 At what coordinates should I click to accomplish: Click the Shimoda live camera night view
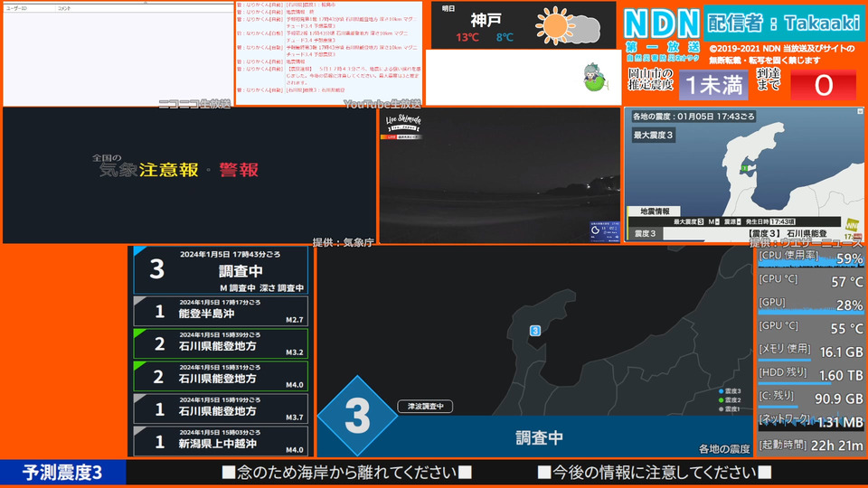pos(500,174)
